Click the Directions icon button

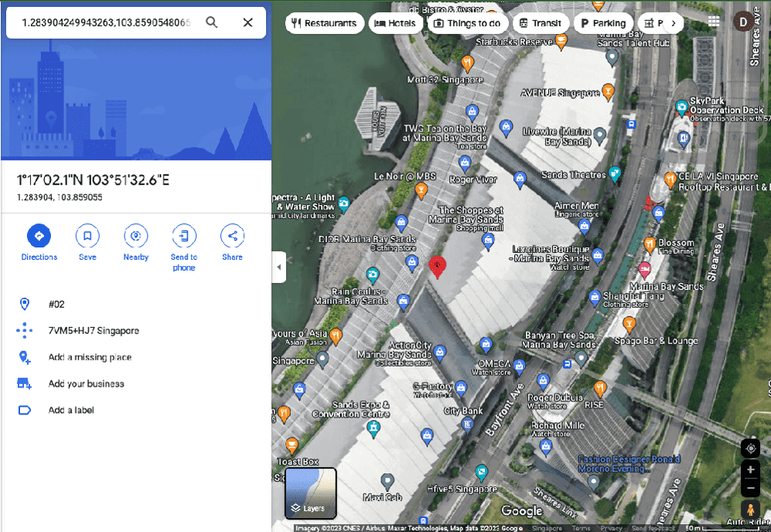pyautogui.click(x=39, y=236)
